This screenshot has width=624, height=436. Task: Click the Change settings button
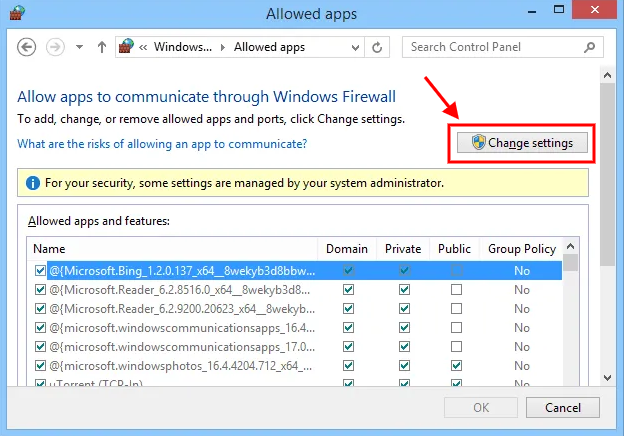pyautogui.click(x=522, y=143)
